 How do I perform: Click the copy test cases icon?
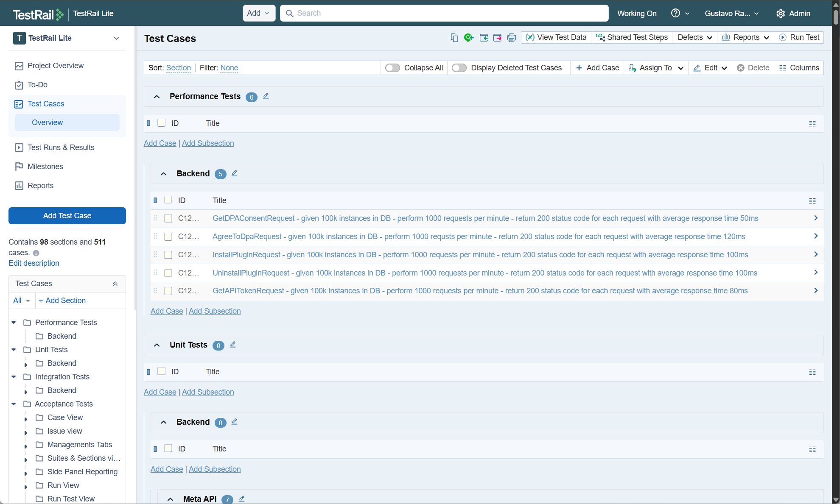click(454, 38)
